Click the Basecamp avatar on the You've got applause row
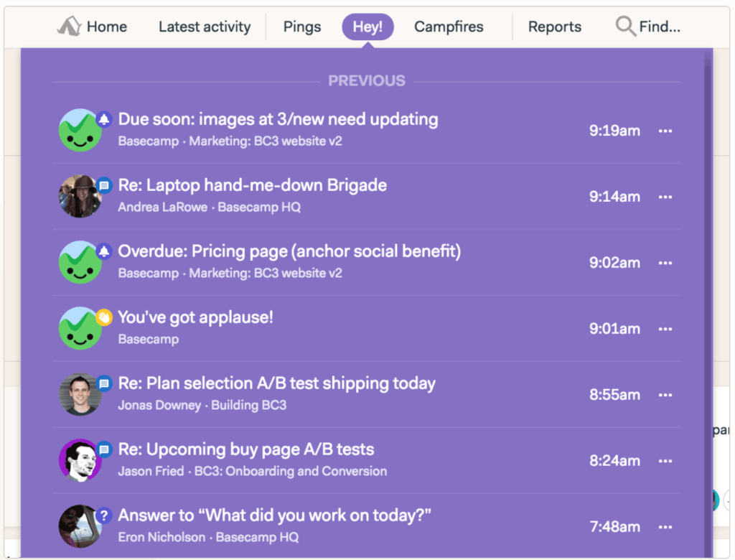Viewport: 735px width, 560px height. pyautogui.click(x=80, y=329)
